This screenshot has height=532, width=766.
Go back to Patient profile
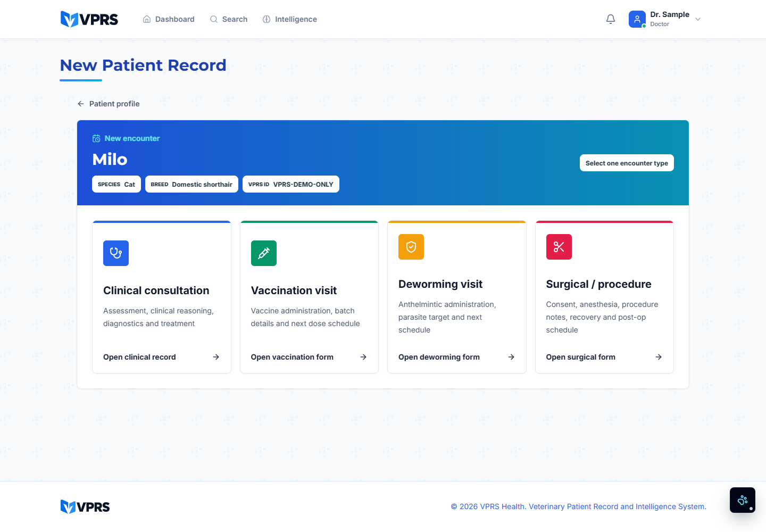[x=109, y=104]
